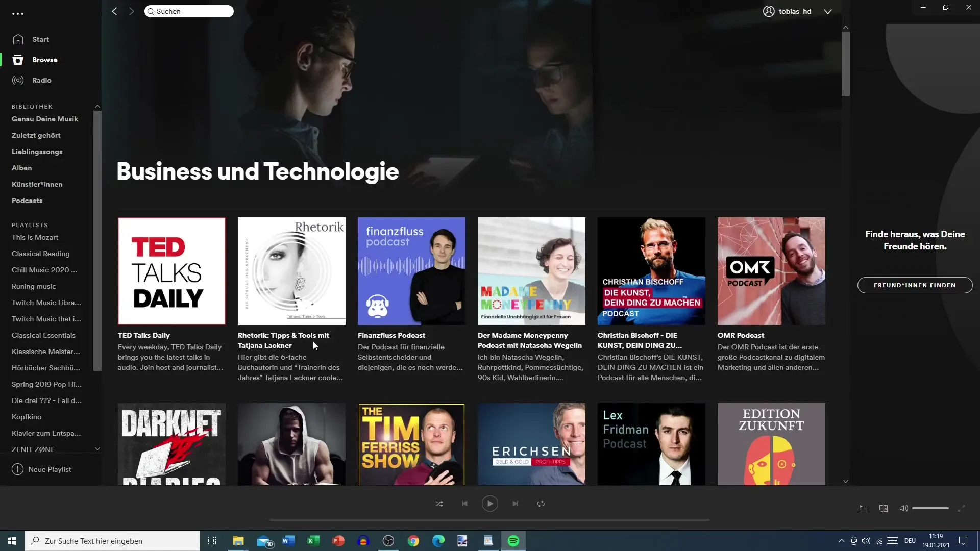Toggle repeat mode
Screen dimensions: 980x551
pos(541,504)
